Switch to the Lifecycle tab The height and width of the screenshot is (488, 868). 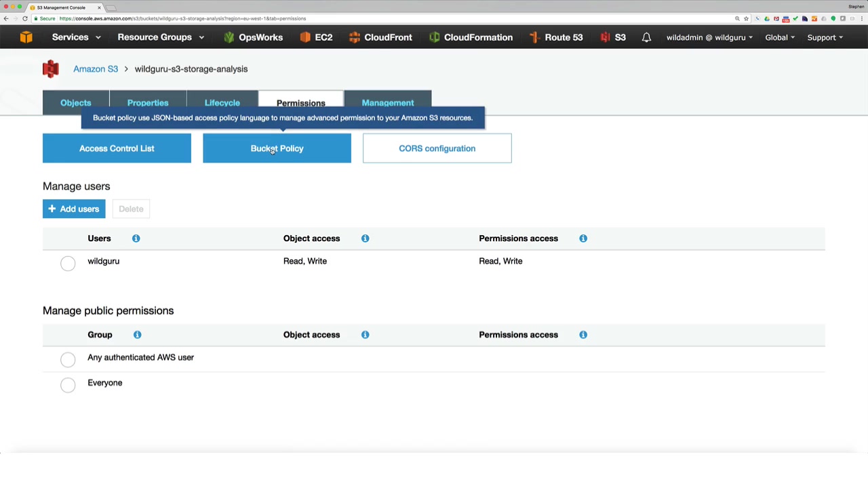(x=222, y=103)
